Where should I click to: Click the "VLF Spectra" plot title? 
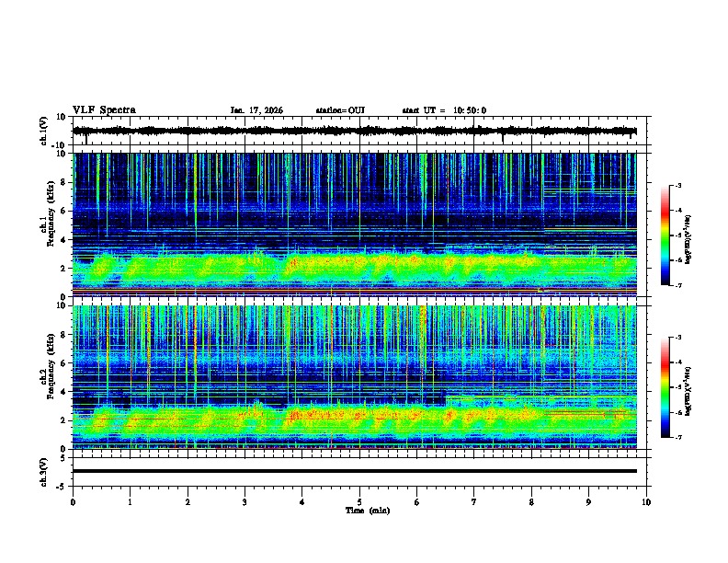point(104,110)
